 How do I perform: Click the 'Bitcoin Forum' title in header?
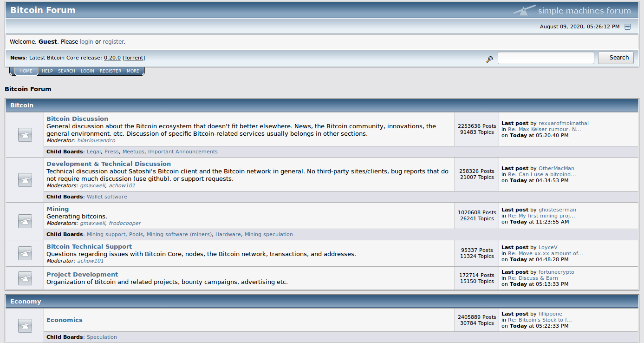click(43, 10)
